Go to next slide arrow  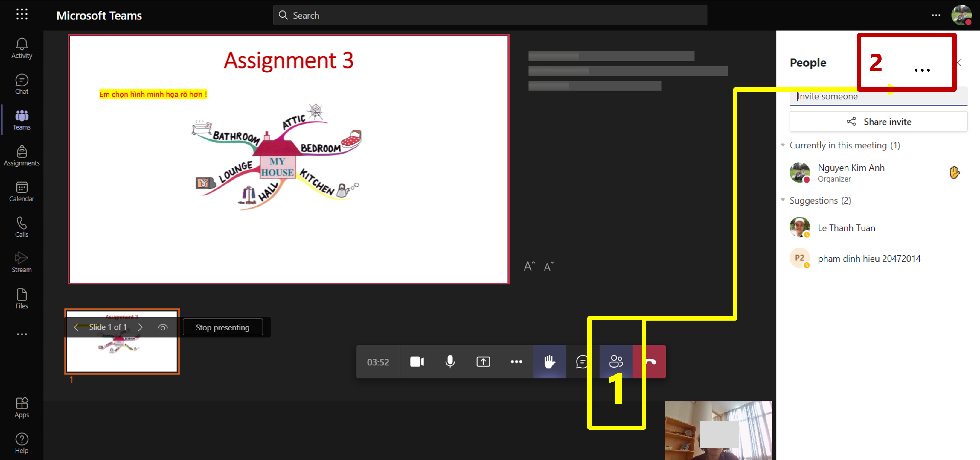[x=140, y=327]
